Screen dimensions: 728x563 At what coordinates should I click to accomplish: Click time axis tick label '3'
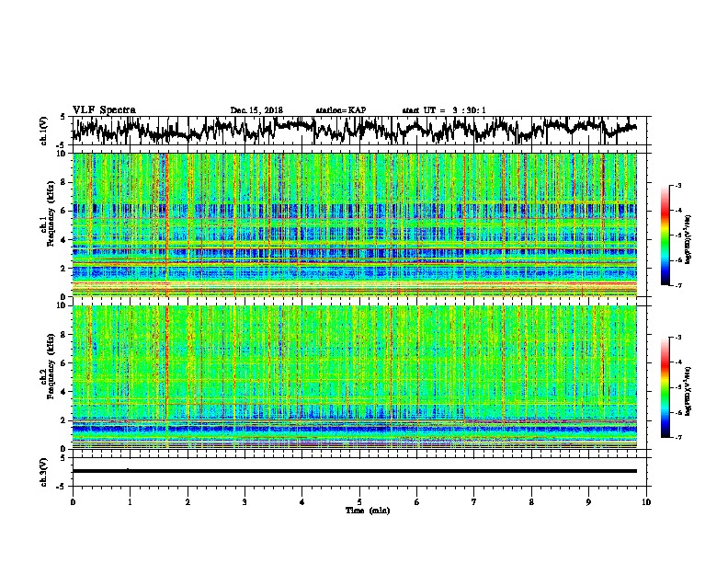[245, 501]
